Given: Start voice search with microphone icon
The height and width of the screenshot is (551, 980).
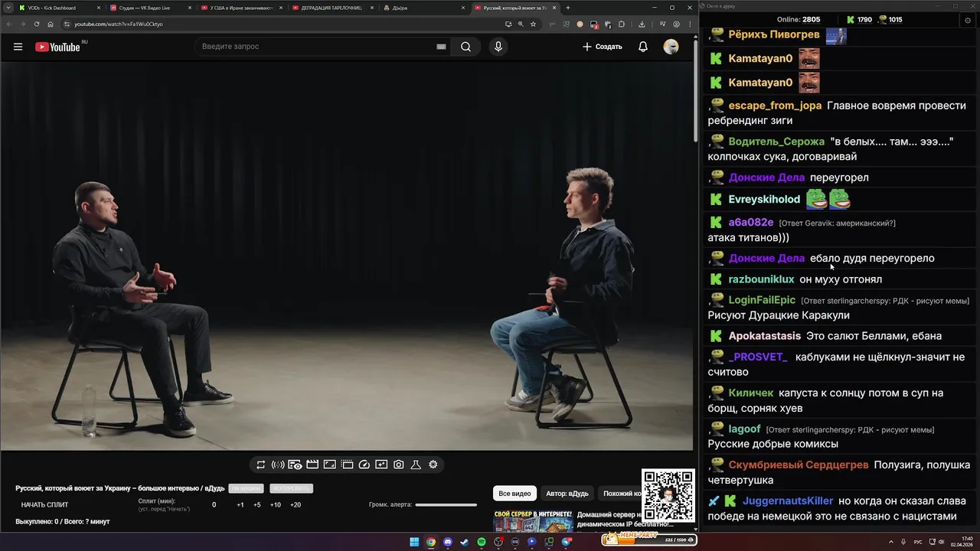Looking at the screenshot, I should point(498,47).
